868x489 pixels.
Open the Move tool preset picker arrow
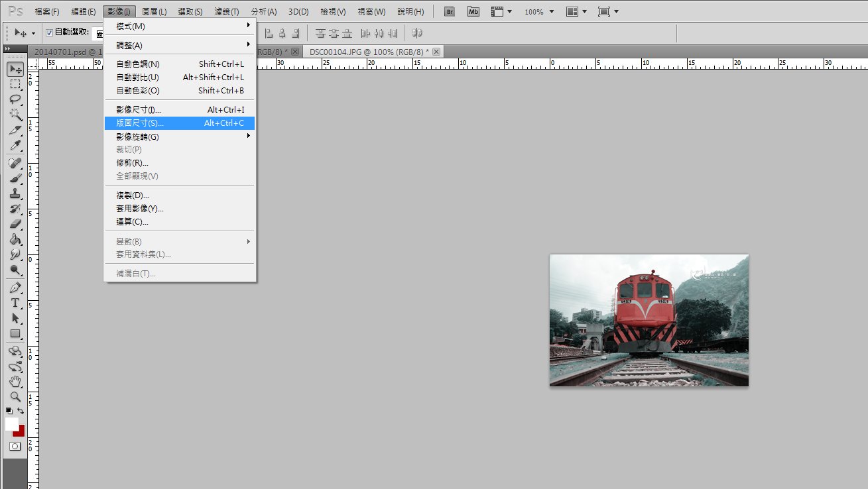(x=33, y=33)
